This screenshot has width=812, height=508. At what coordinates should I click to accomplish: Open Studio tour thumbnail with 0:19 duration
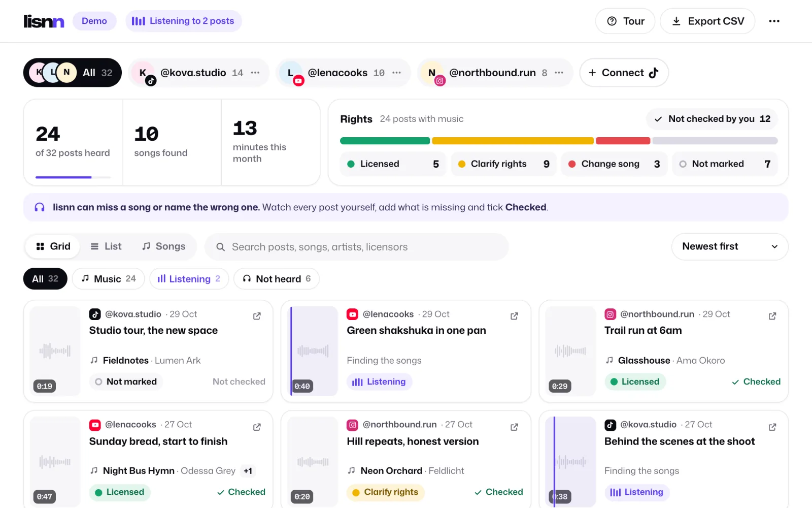pyautogui.click(x=55, y=351)
